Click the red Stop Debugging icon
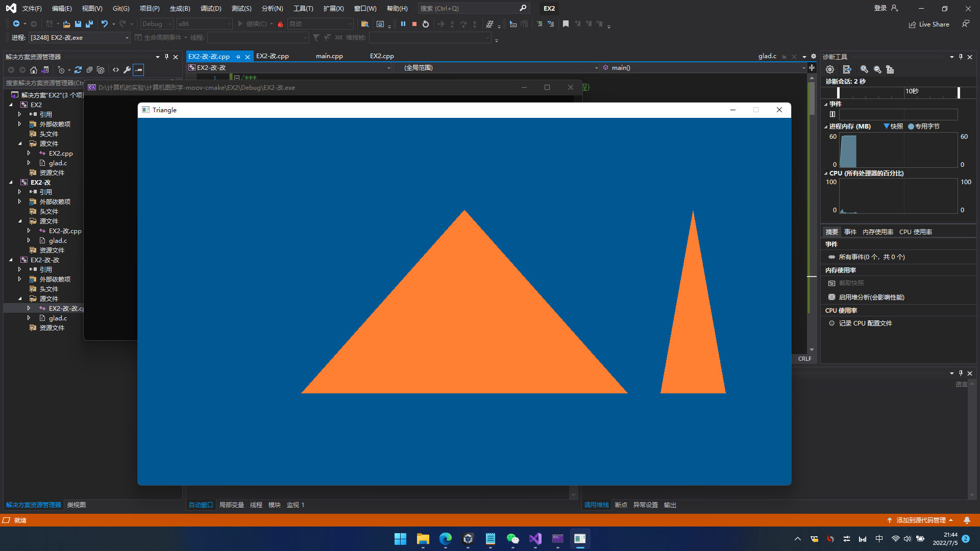This screenshot has width=980, height=551. point(414,24)
